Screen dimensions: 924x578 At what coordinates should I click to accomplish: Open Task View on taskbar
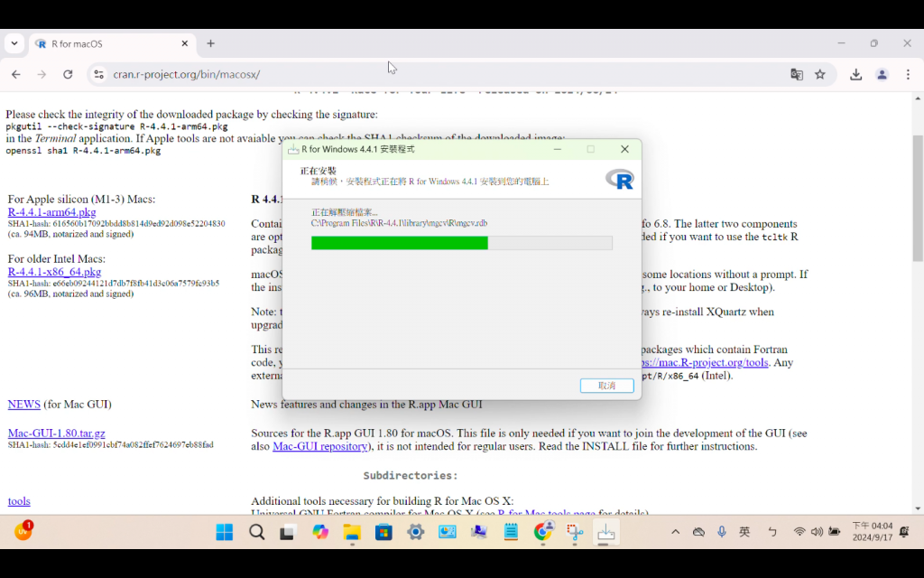click(x=288, y=532)
